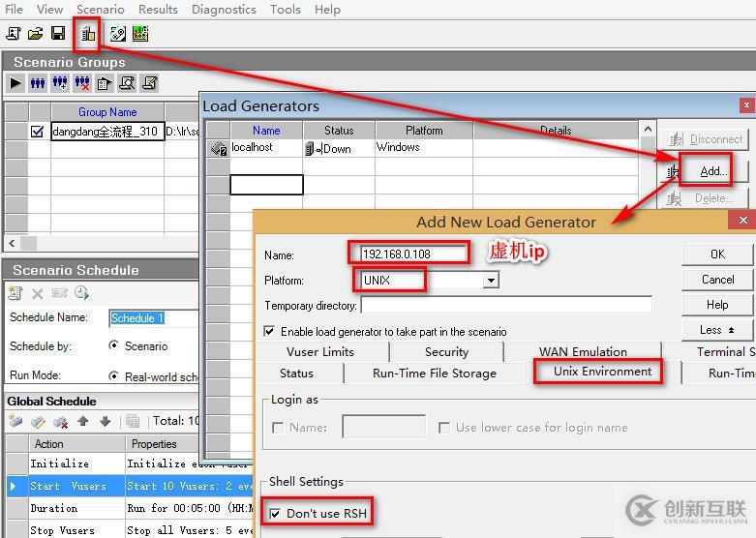Click the View Script icon in Scenario Groups
Screen dimensions: 756x538
point(149,83)
